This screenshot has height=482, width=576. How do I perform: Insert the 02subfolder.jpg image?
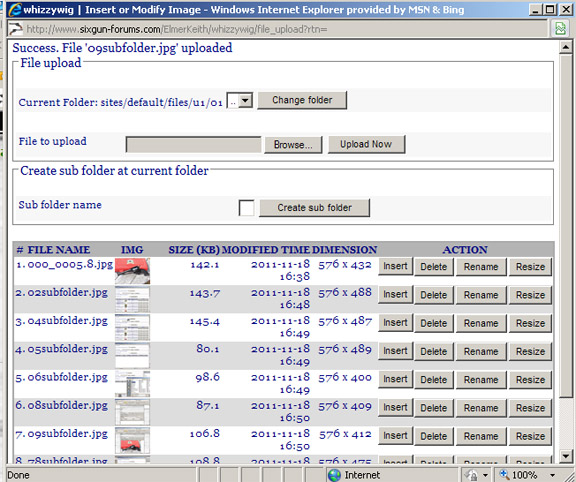[395, 295]
